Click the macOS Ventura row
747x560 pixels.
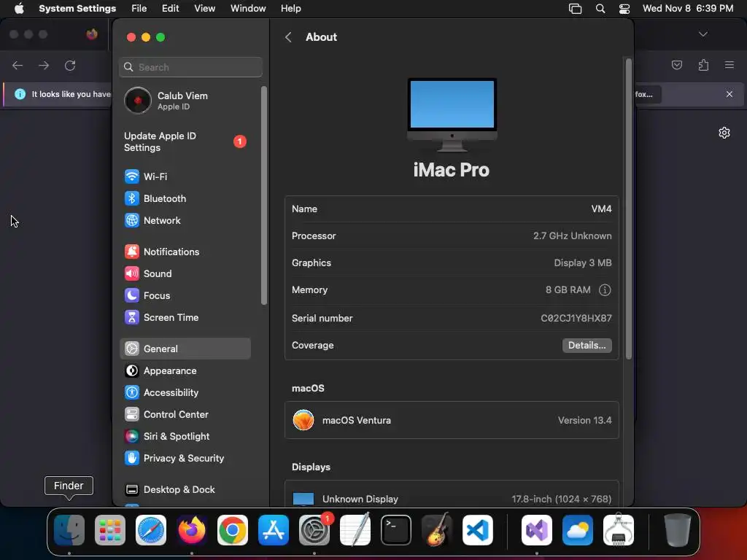(452, 420)
